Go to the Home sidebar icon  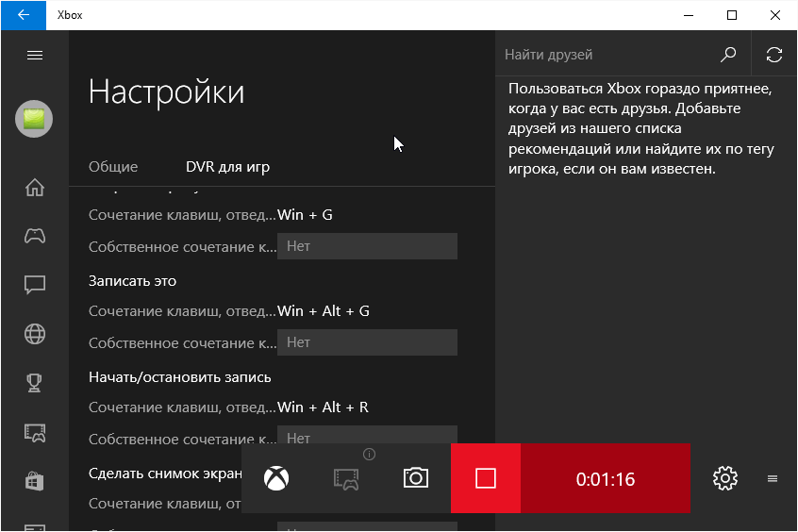click(x=35, y=188)
